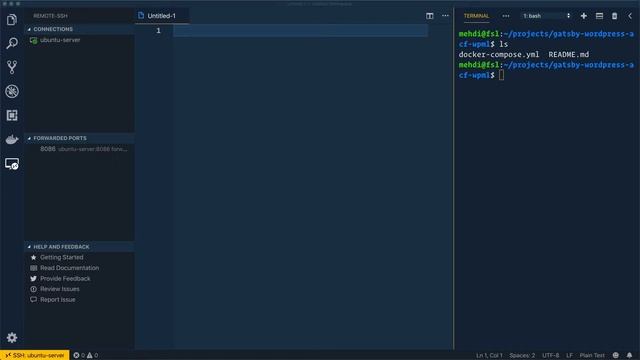This screenshot has width=640, height=360.
Task: Click line 1 in the editor
Action: [x=300, y=31]
